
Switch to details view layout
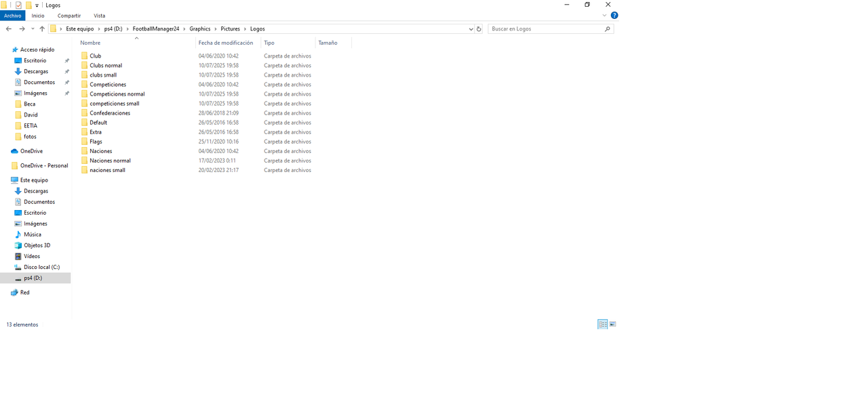pos(602,325)
